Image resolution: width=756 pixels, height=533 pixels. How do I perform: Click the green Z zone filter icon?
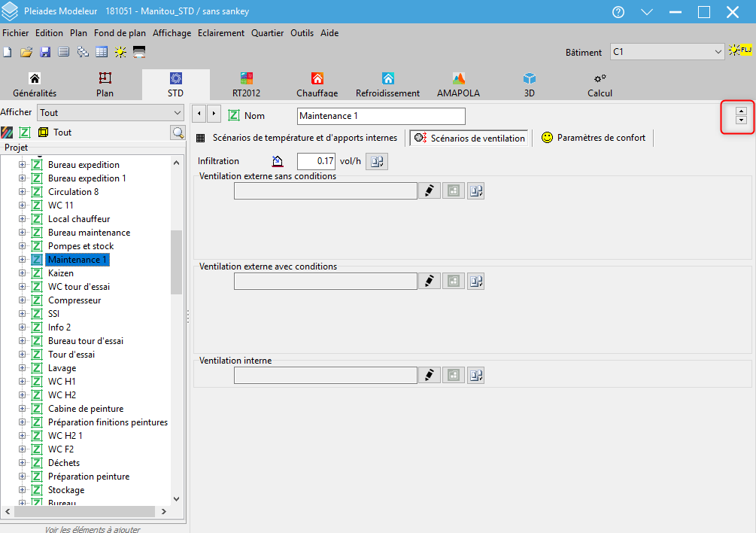(x=24, y=132)
